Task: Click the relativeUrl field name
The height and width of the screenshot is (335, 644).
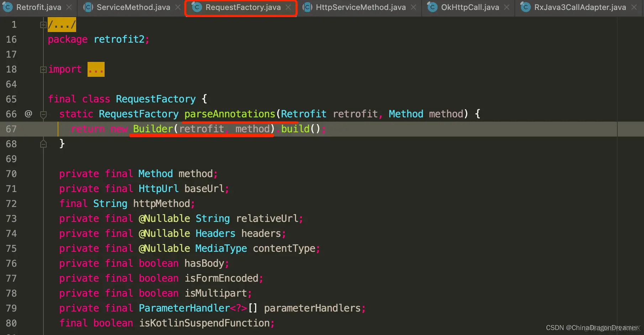Action: pyautogui.click(x=267, y=218)
